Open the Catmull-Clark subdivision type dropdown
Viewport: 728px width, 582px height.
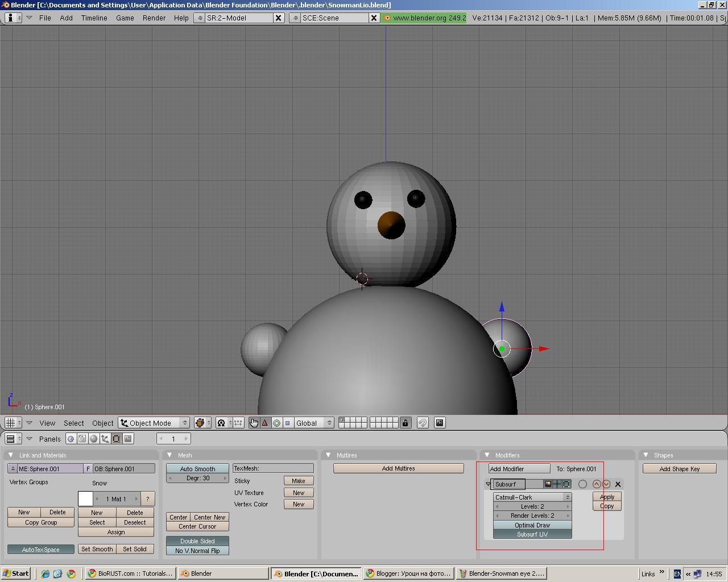pos(531,496)
